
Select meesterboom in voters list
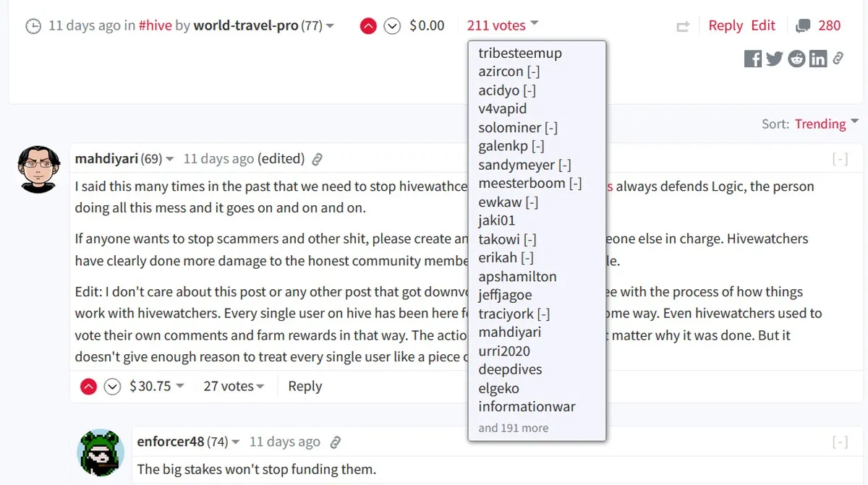tap(522, 183)
